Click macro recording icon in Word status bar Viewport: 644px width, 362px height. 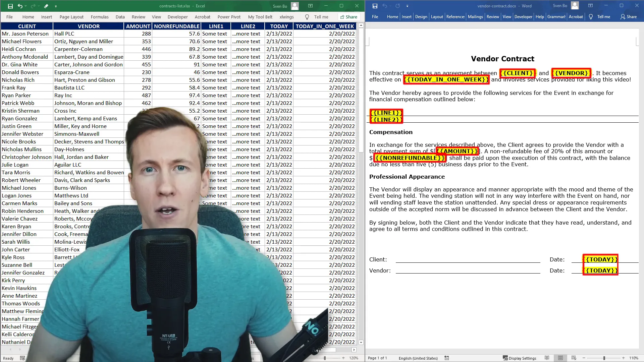click(446, 358)
